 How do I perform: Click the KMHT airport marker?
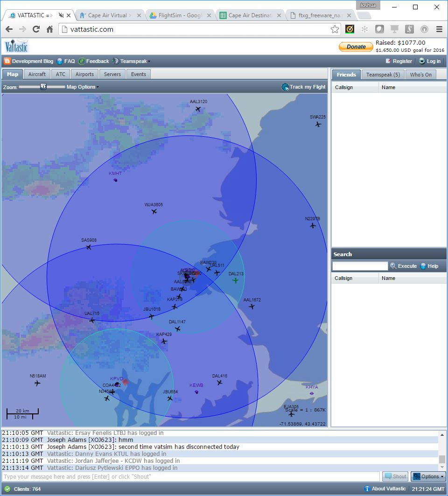(x=115, y=180)
